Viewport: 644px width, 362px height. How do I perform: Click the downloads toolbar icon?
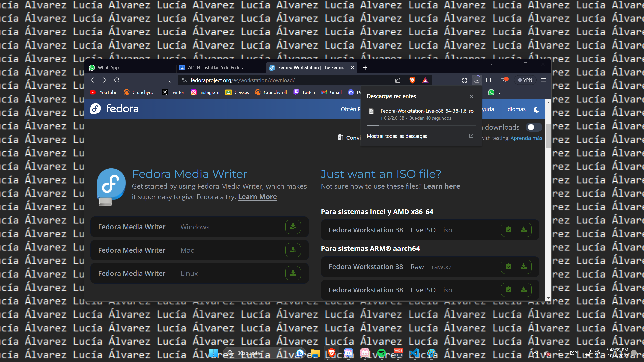click(x=477, y=80)
